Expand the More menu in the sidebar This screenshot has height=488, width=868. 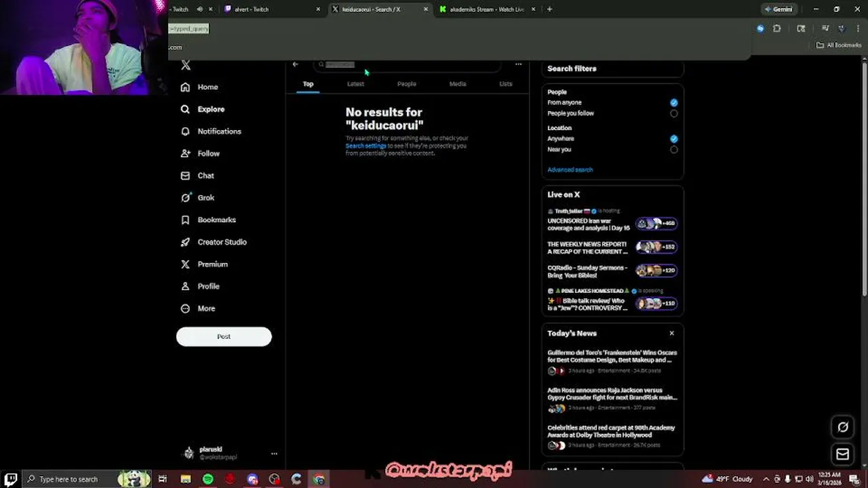[x=198, y=308]
